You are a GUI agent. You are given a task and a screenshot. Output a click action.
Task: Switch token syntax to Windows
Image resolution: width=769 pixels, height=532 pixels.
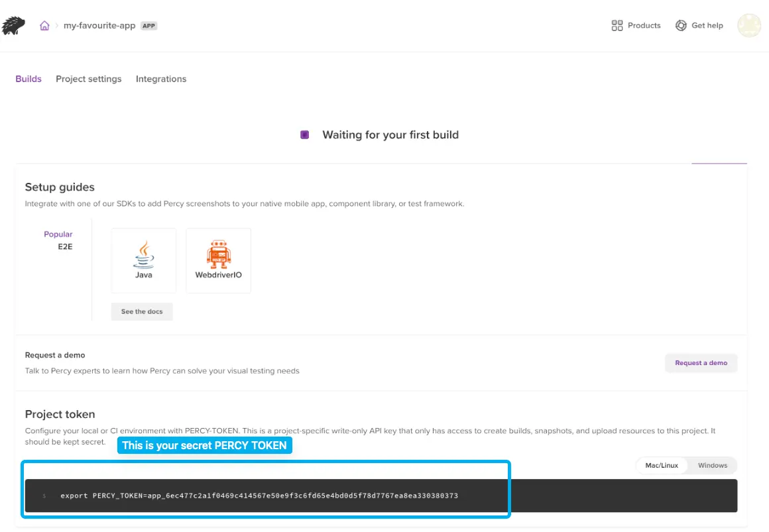click(713, 465)
